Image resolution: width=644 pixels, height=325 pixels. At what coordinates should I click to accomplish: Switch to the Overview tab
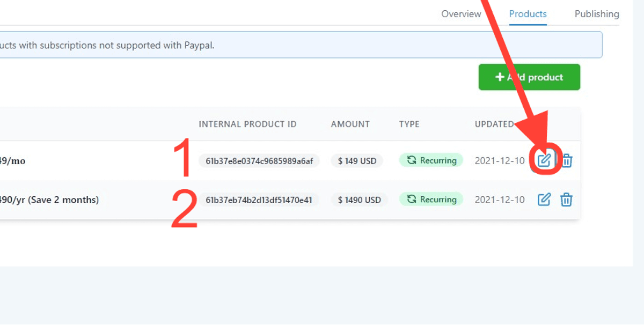pos(461,14)
